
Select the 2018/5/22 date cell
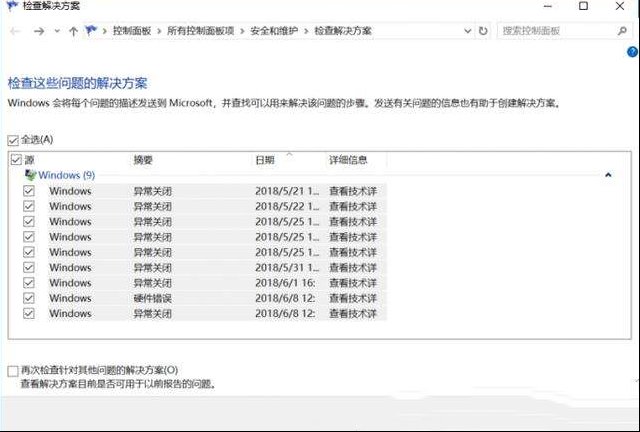click(287, 206)
